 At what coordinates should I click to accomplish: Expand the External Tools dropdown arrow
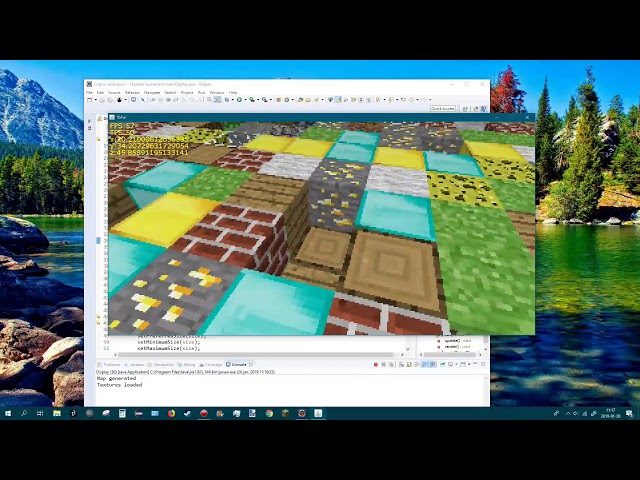[x=271, y=100]
